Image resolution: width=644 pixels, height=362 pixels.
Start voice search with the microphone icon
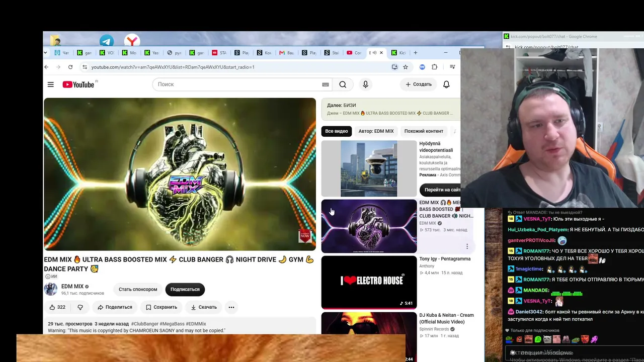366,84
